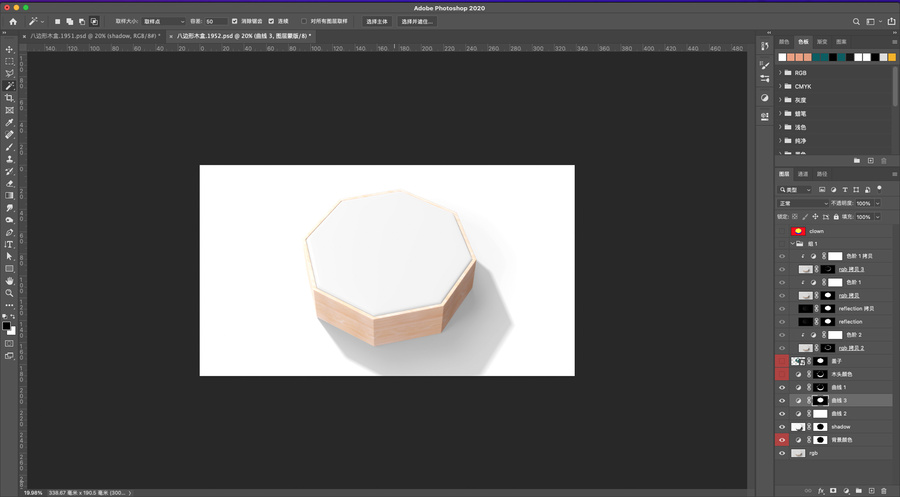Screen dimensions: 900x497
Task: Click the search icon at top right
Action: coord(856,21)
